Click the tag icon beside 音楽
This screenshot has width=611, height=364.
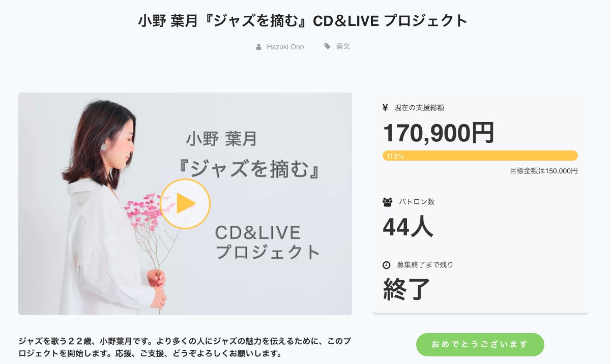327,46
